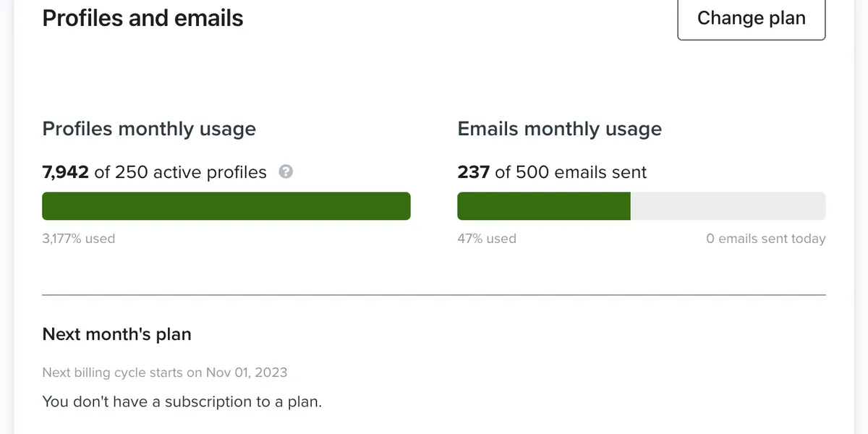Click the unfilled gray portion of emails bar
Screen dimensions: 868x434
(x=728, y=206)
